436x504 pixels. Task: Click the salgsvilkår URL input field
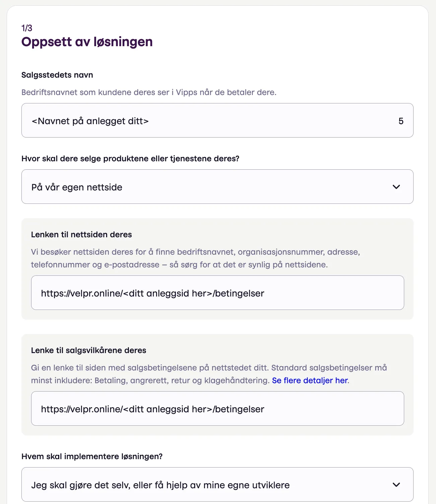pos(218,408)
